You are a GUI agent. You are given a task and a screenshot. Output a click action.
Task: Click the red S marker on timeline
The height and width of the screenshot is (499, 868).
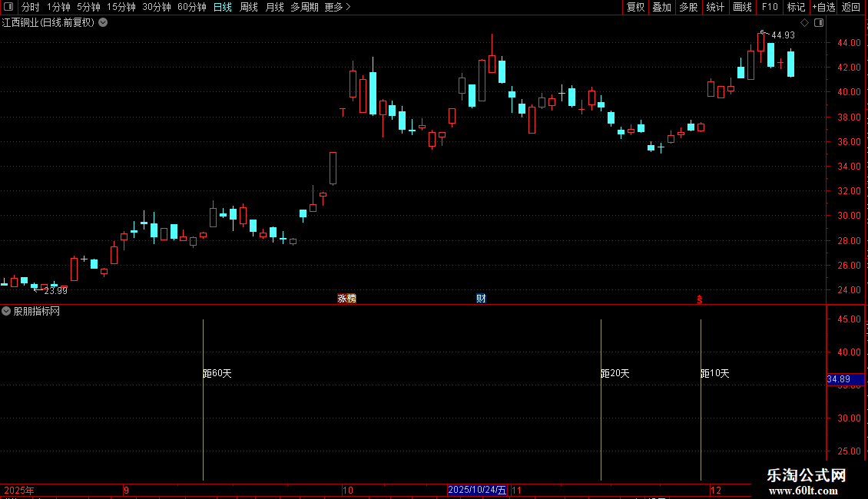click(x=700, y=299)
